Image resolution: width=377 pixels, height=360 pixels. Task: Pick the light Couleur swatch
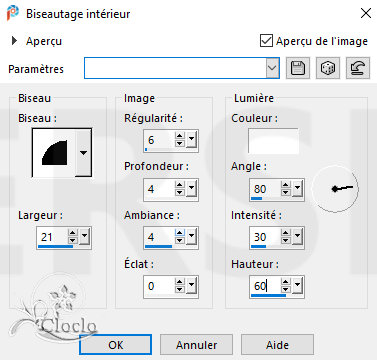273,141
